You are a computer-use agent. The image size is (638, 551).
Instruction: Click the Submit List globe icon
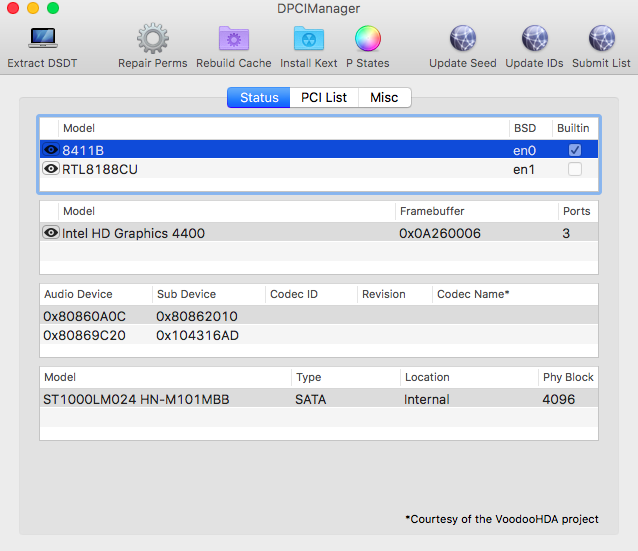point(601,39)
